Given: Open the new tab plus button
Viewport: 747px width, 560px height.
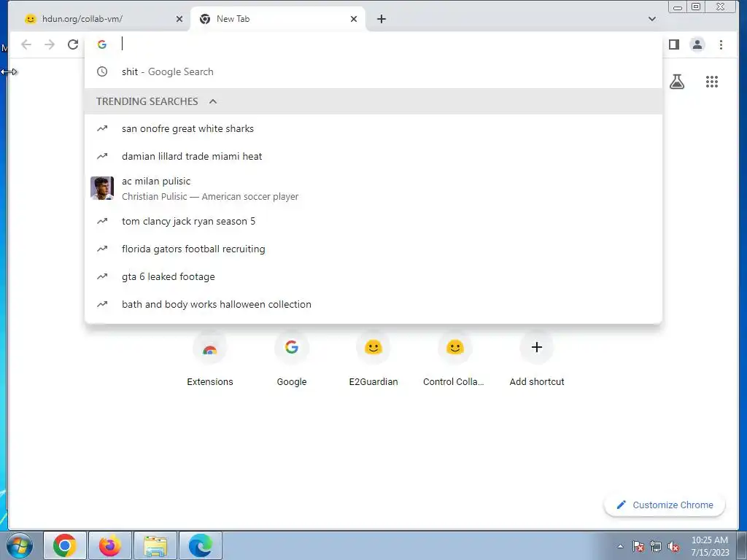Looking at the screenshot, I should click(381, 19).
